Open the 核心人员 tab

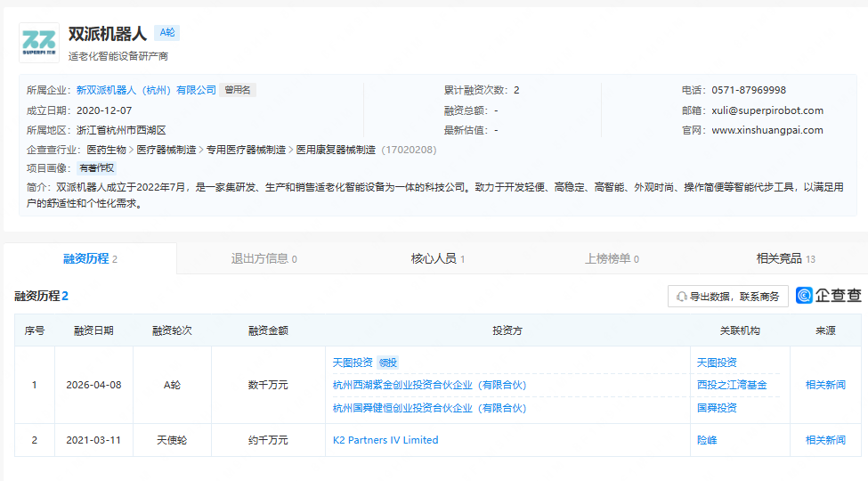437,258
